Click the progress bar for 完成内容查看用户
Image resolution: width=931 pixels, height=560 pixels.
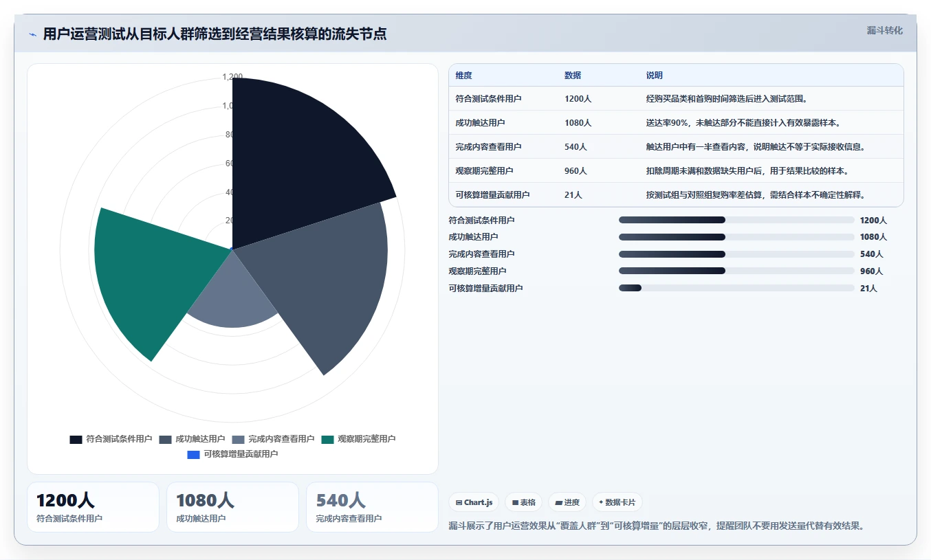click(x=736, y=254)
